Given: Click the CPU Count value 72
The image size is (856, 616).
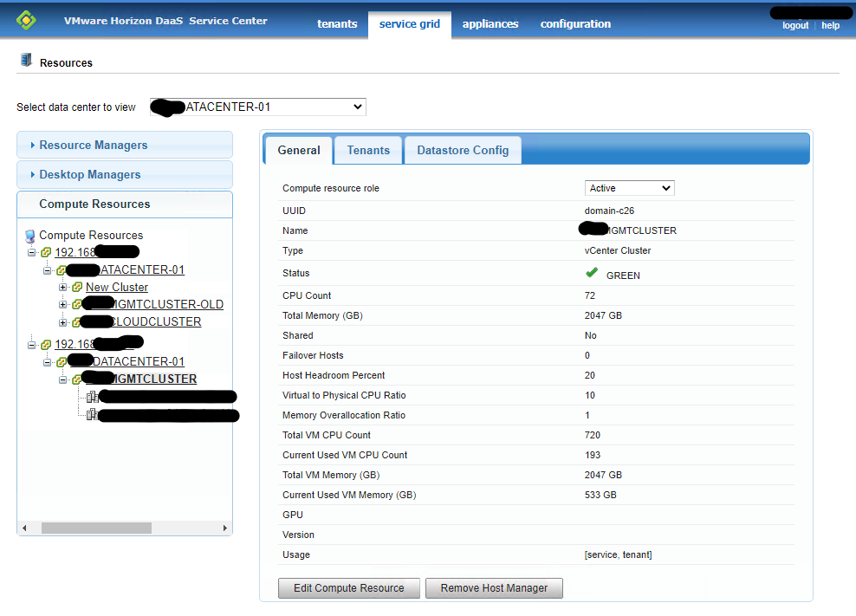Looking at the screenshot, I should tap(590, 295).
